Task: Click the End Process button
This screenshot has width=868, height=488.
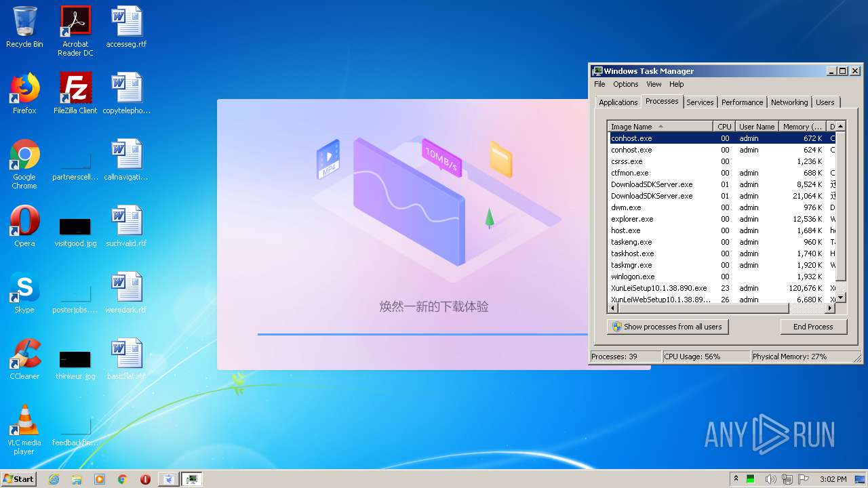Action: pos(813,327)
